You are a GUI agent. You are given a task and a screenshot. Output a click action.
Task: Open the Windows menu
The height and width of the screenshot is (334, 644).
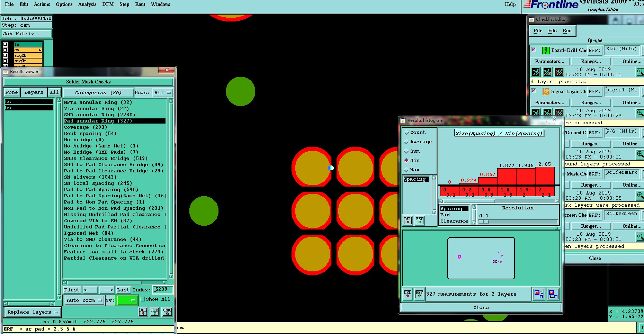(160, 4)
